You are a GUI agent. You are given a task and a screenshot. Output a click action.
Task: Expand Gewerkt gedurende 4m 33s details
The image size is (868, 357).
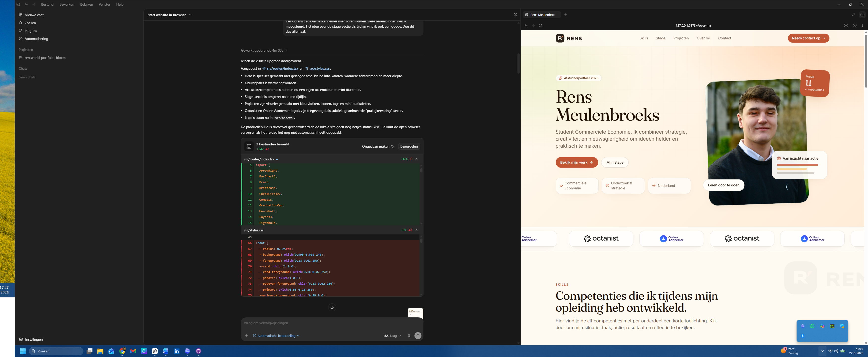coord(264,51)
